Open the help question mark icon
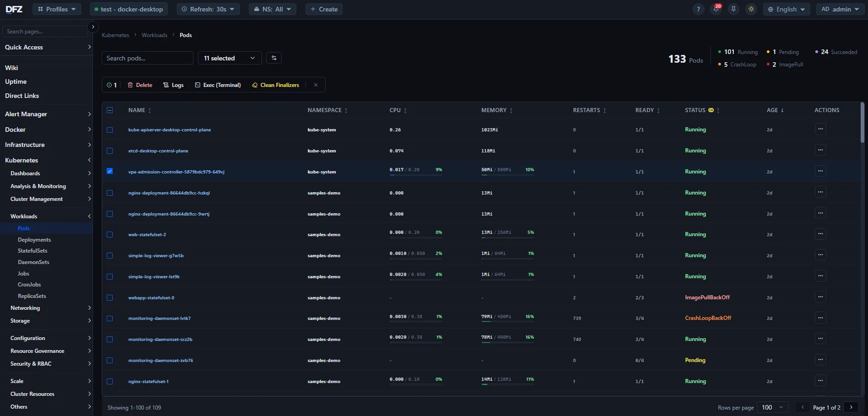868x416 pixels. tap(698, 9)
